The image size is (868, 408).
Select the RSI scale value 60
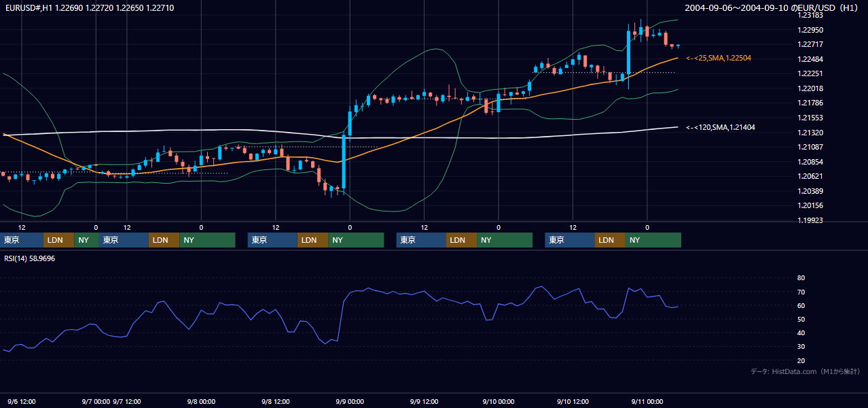pyautogui.click(x=801, y=305)
